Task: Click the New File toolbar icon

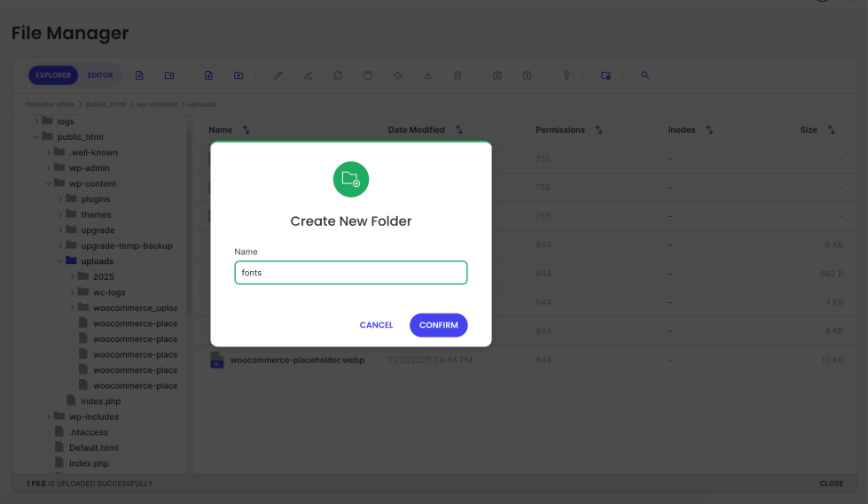Action: tap(139, 75)
